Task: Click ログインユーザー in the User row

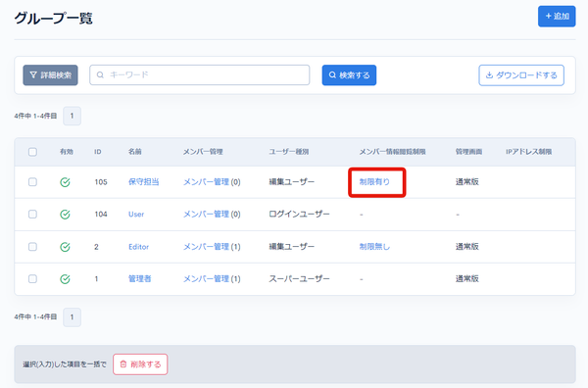Action: click(299, 214)
